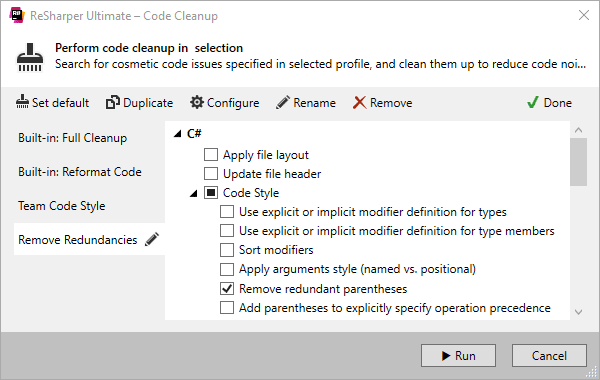This screenshot has height=380, width=600.
Task: Toggle the Sort modifiers checkbox
Action: (227, 250)
